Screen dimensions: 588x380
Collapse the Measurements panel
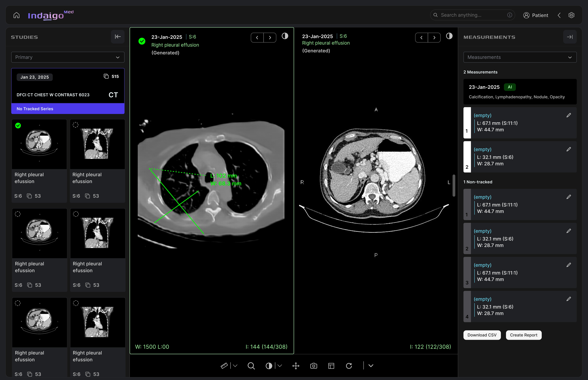(x=570, y=37)
